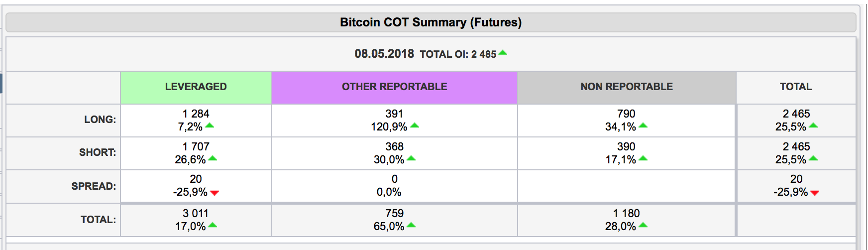Click green arrow beside Other Reportable Long 120,9%
Viewport: 868px width, 250px height.
click(x=415, y=125)
